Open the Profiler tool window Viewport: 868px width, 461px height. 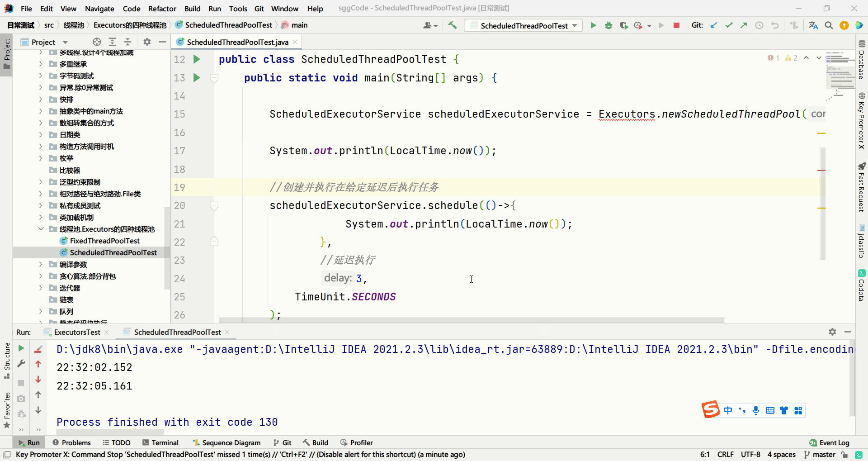[357, 442]
